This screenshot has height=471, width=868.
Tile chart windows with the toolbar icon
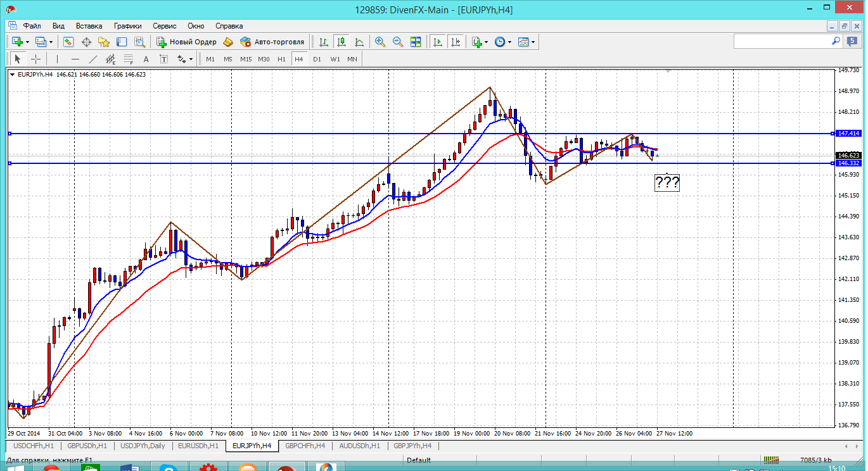tap(416, 42)
